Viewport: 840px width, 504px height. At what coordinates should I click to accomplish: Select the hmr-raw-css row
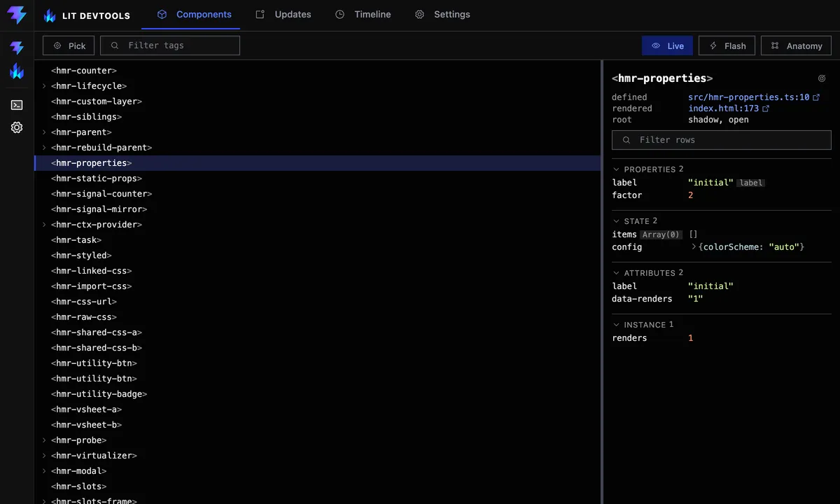[318, 317]
